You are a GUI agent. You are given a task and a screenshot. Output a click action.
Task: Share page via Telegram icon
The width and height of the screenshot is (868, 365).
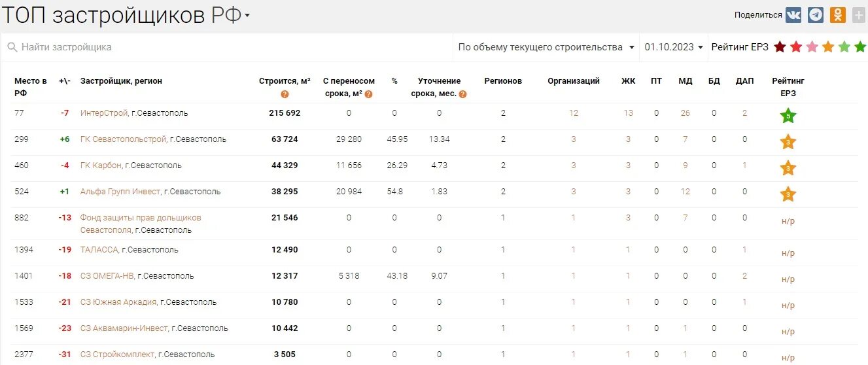pyautogui.click(x=816, y=15)
